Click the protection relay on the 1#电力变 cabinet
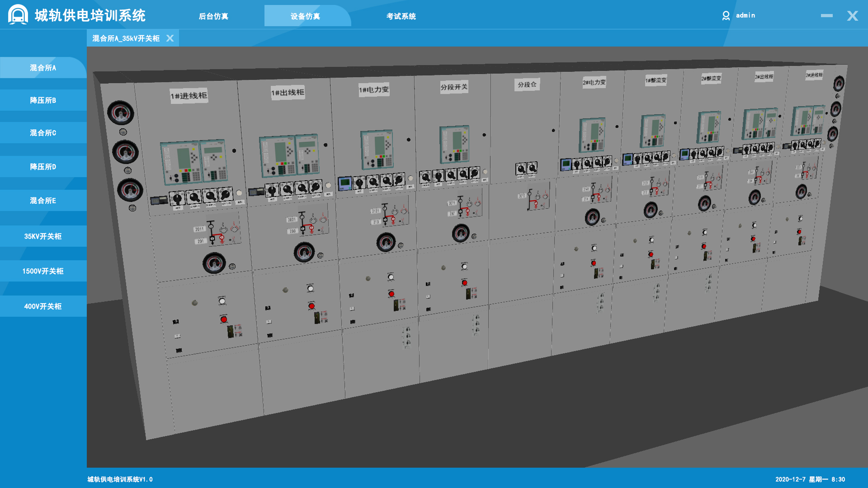 [x=377, y=150]
